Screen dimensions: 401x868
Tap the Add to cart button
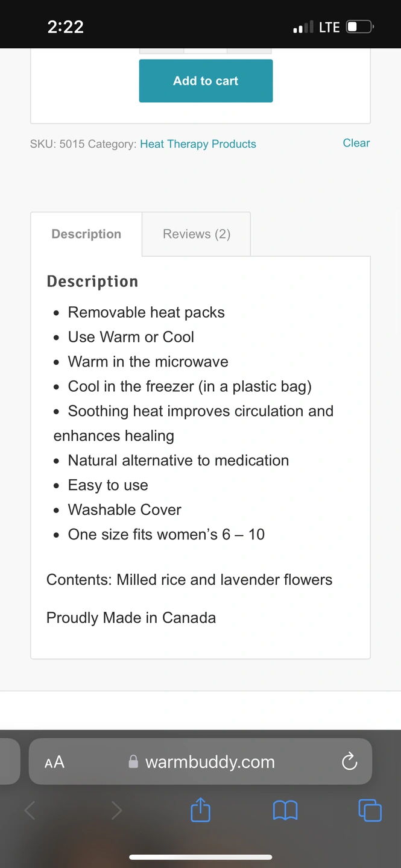tap(206, 81)
